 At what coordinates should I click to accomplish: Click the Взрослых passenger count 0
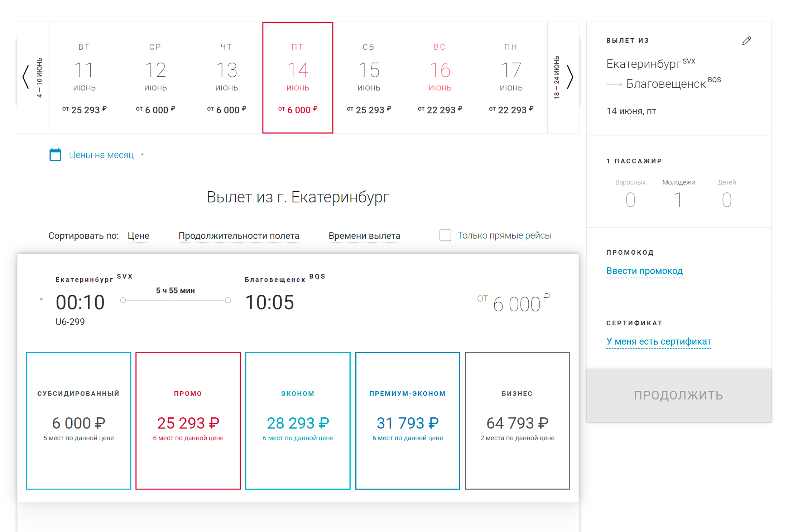tap(630, 200)
